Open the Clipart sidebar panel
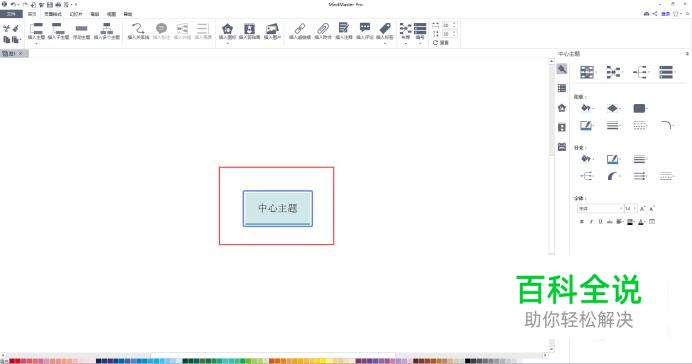This screenshot has height=364, width=692. pyautogui.click(x=562, y=127)
